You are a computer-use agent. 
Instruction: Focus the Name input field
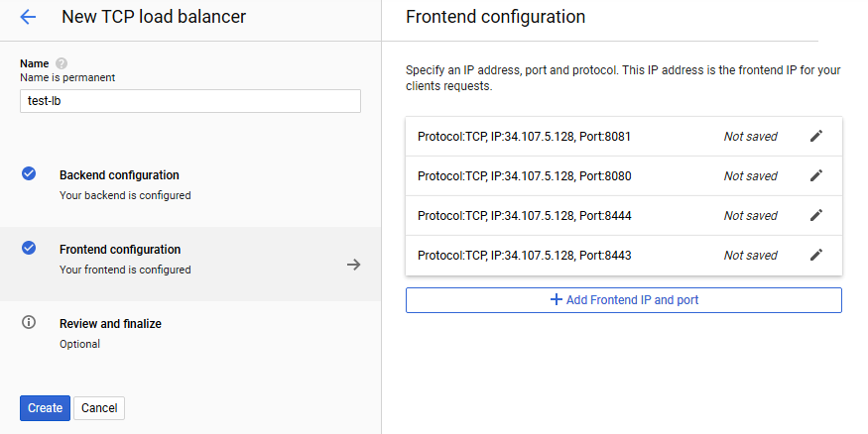[189, 101]
